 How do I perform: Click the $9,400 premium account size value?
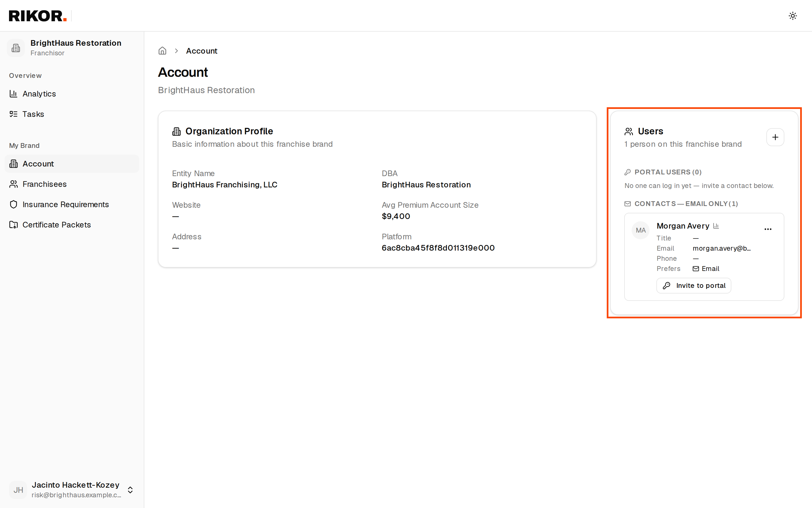396,216
